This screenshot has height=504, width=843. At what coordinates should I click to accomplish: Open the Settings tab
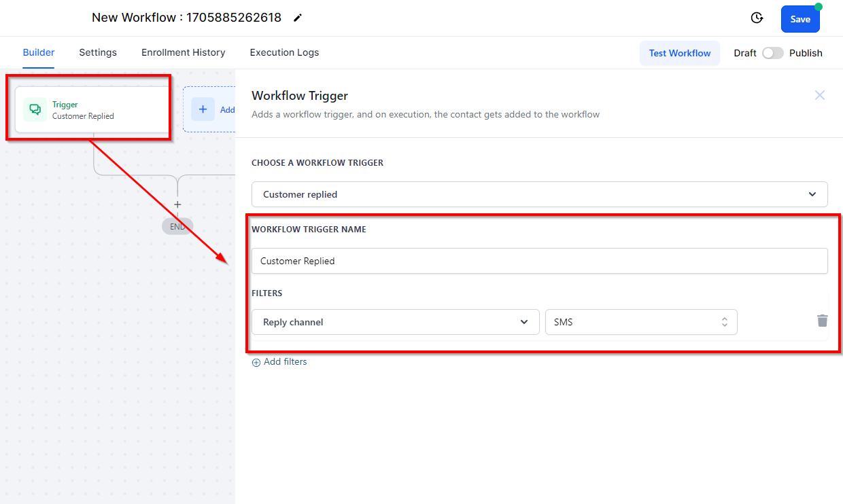point(98,52)
